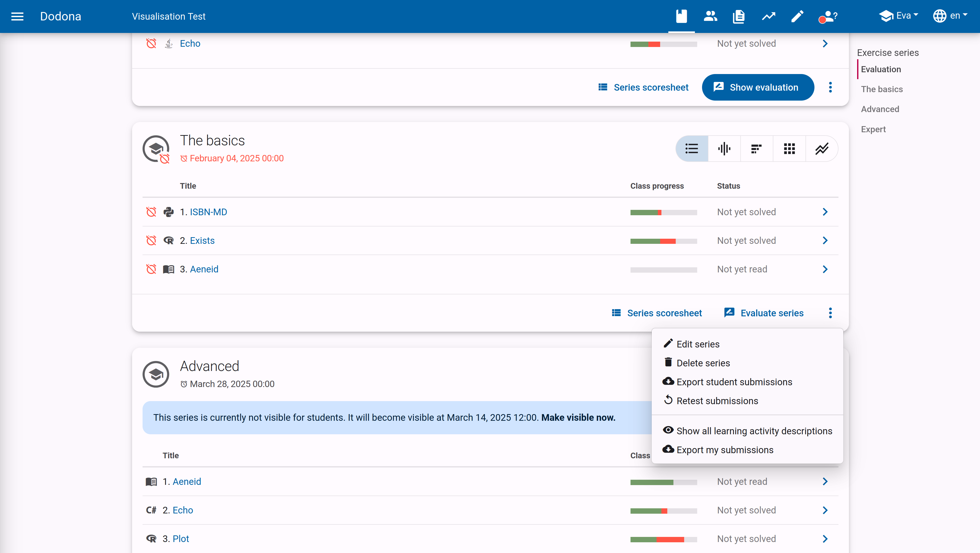Image resolution: width=980 pixels, height=553 pixels.
Task: Open the course statistics trend icon
Action: coord(768,16)
